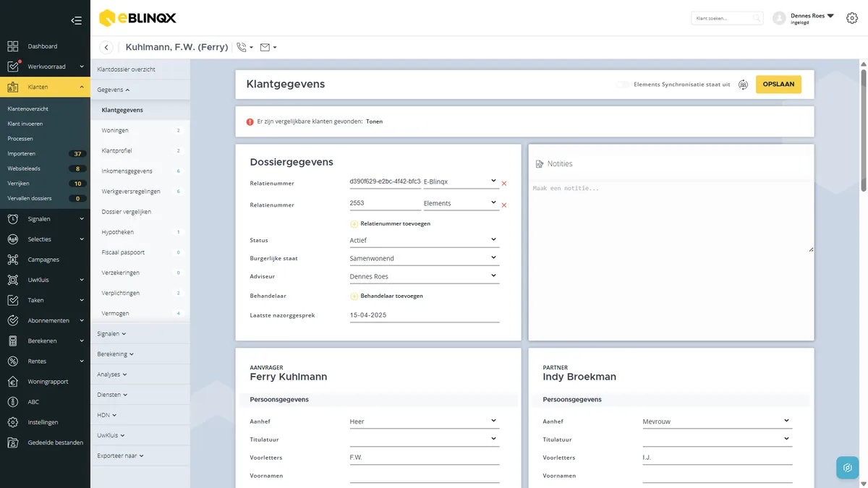Click the search magnifier icon
This screenshot has width=868, height=488.
tap(757, 18)
